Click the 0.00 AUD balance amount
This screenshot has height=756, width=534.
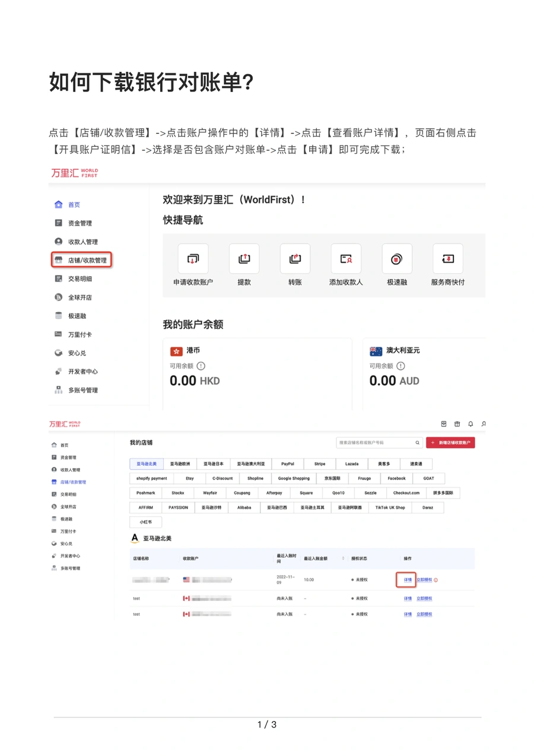tap(395, 381)
